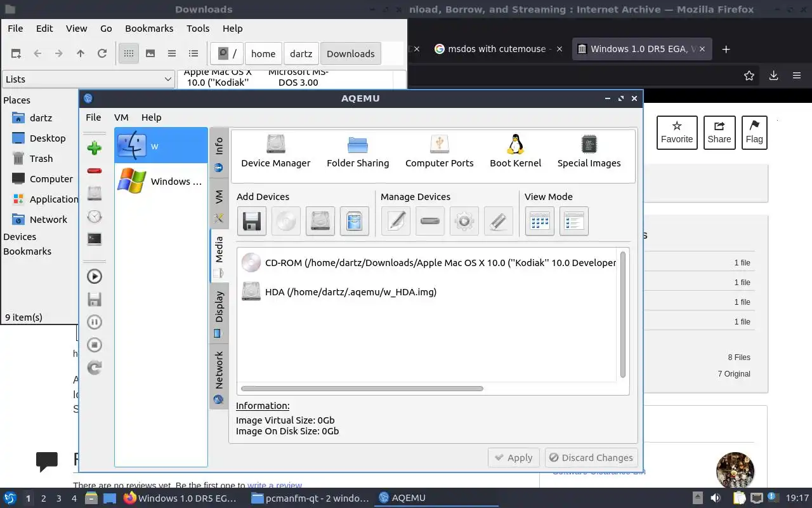Click floppy save icon in AQEMU left toolbar
This screenshot has width=812, height=508.
tap(95, 299)
